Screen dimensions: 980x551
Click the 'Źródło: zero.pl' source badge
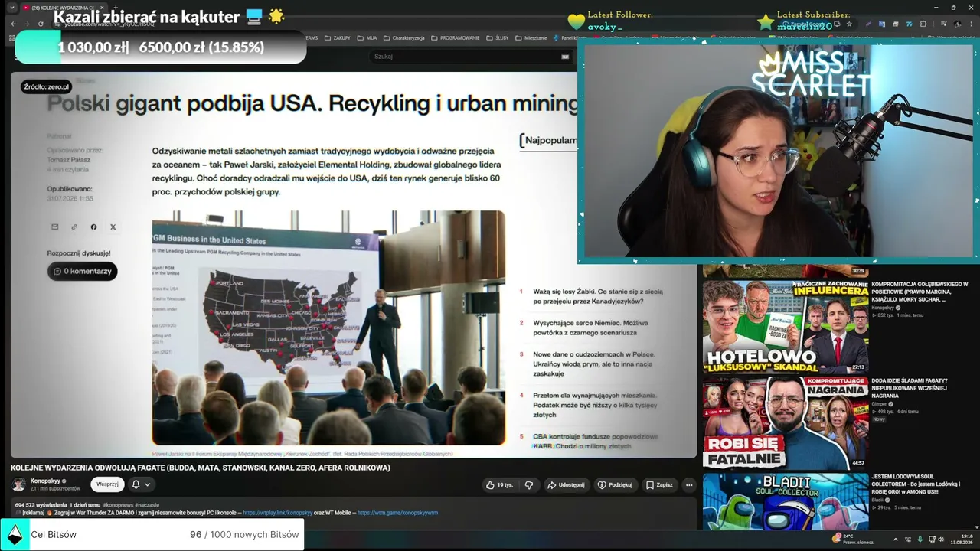click(47, 87)
